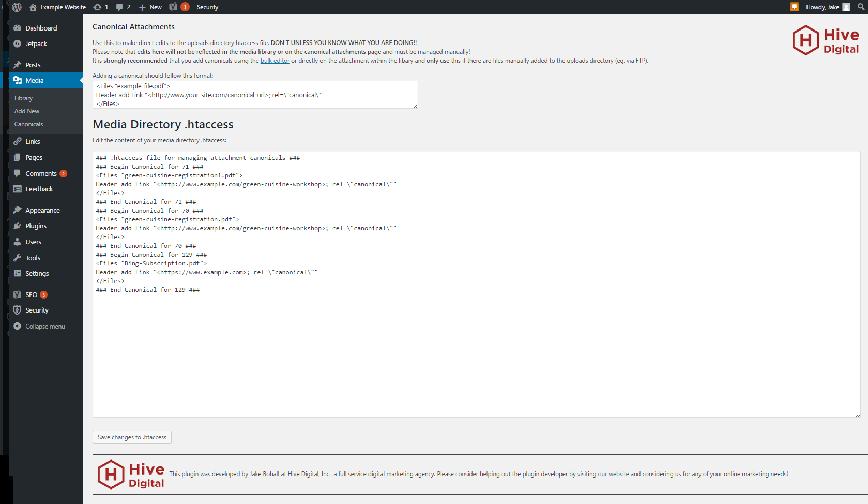This screenshot has height=504, width=868.
Task: Click the SEO Yoast sidebar icon
Action: tap(18, 294)
